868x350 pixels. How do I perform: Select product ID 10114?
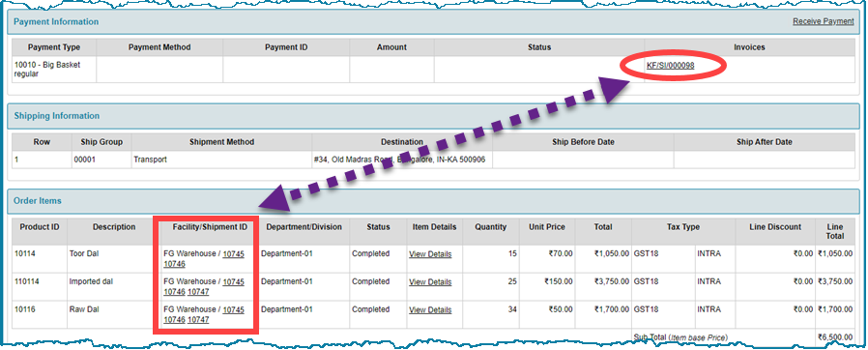(x=26, y=253)
